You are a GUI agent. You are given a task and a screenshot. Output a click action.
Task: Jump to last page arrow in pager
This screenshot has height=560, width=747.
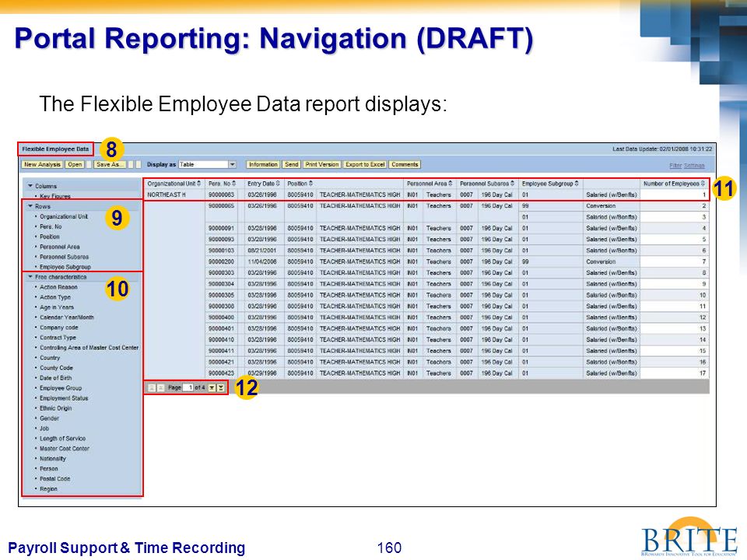click(x=220, y=387)
